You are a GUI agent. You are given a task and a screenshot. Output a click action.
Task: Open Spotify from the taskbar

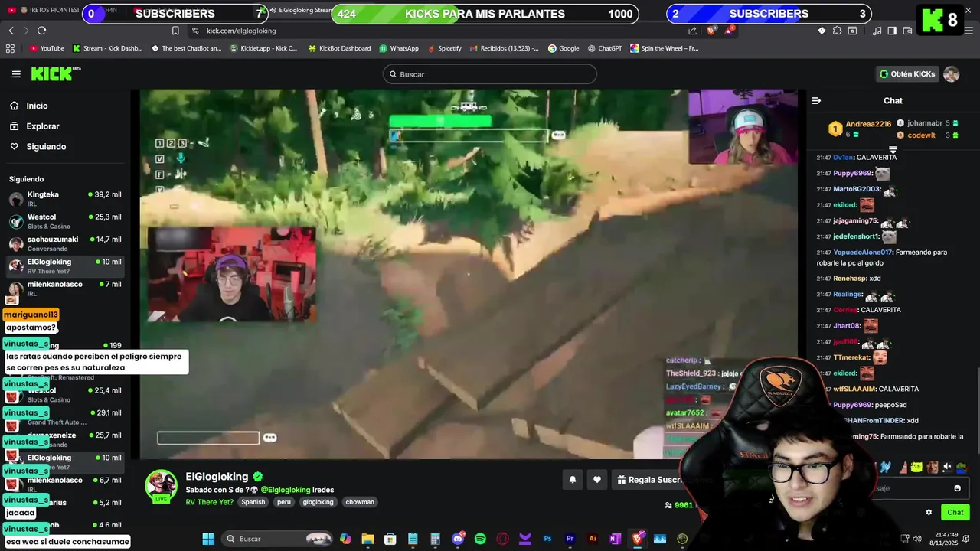(x=480, y=539)
